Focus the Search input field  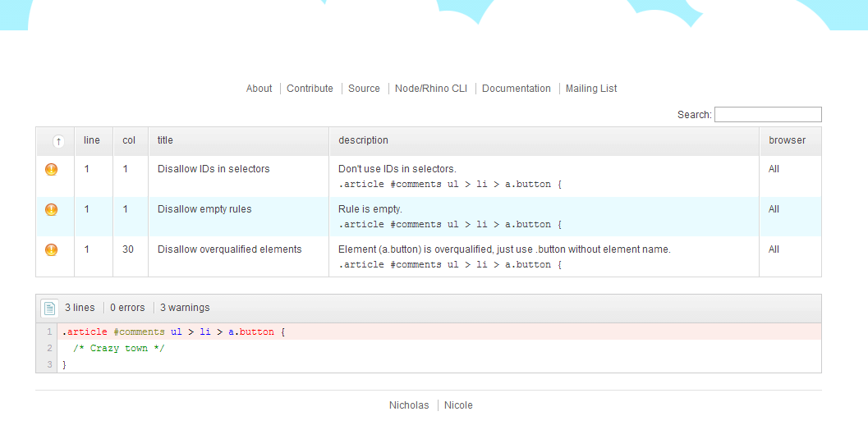click(x=768, y=114)
